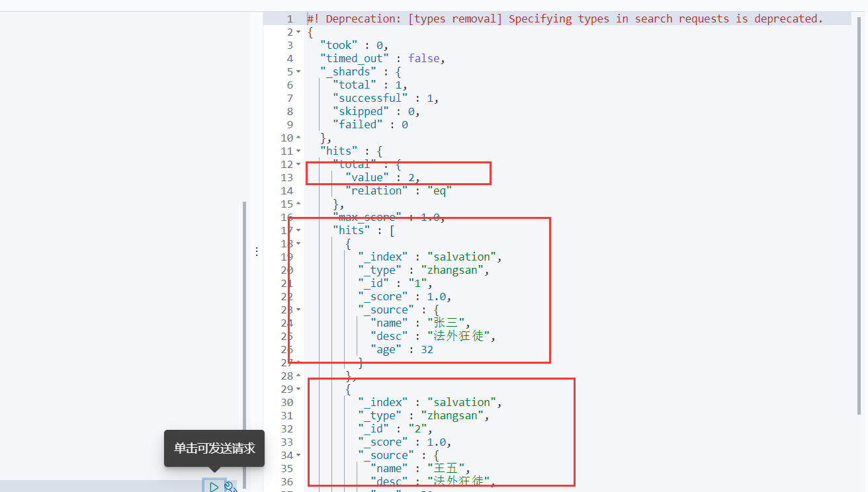This screenshot has height=492, width=868.
Task: Open the wrench actions menu icon
Action: tap(230, 487)
